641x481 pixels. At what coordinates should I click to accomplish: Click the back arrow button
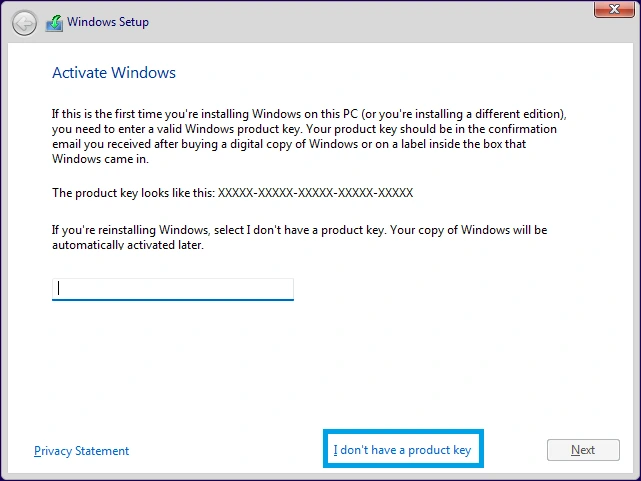(x=25, y=22)
